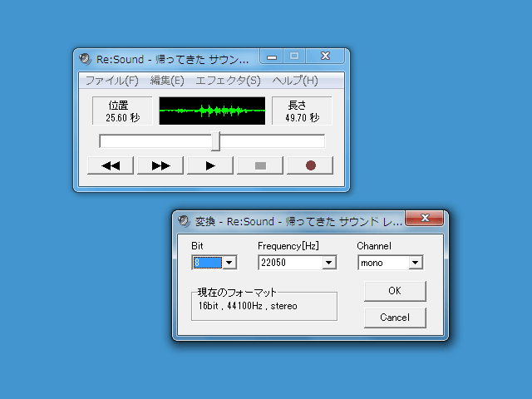Viewport: 532px width, 399px height.
Task: Open the ヘルプ(H) menu
Action: point(295,81)
